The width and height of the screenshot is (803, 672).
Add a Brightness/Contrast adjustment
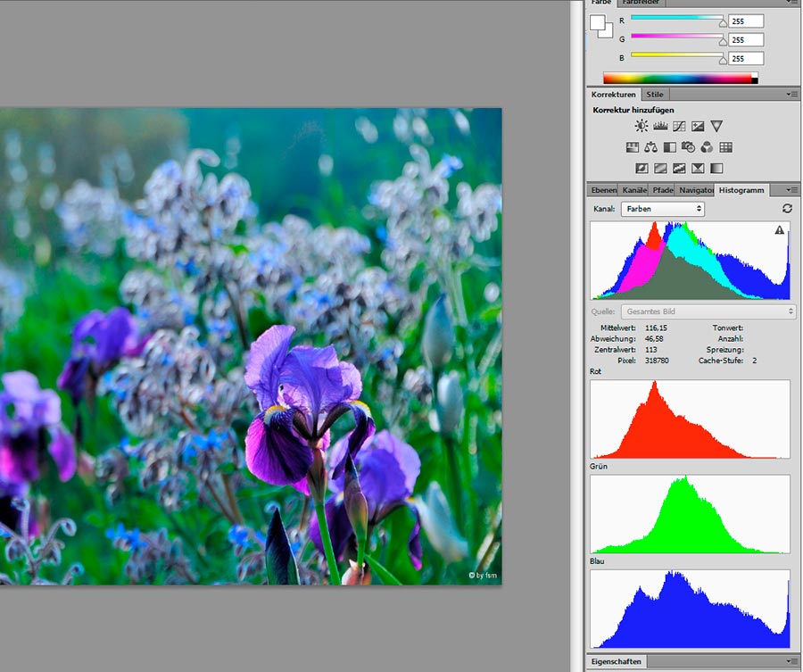[641, 127]
